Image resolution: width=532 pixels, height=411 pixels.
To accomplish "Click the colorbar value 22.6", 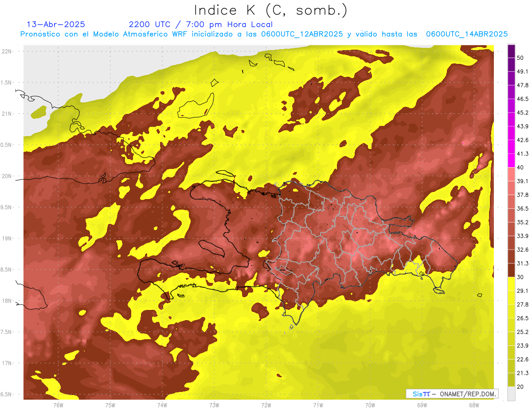I will point(523,359).
